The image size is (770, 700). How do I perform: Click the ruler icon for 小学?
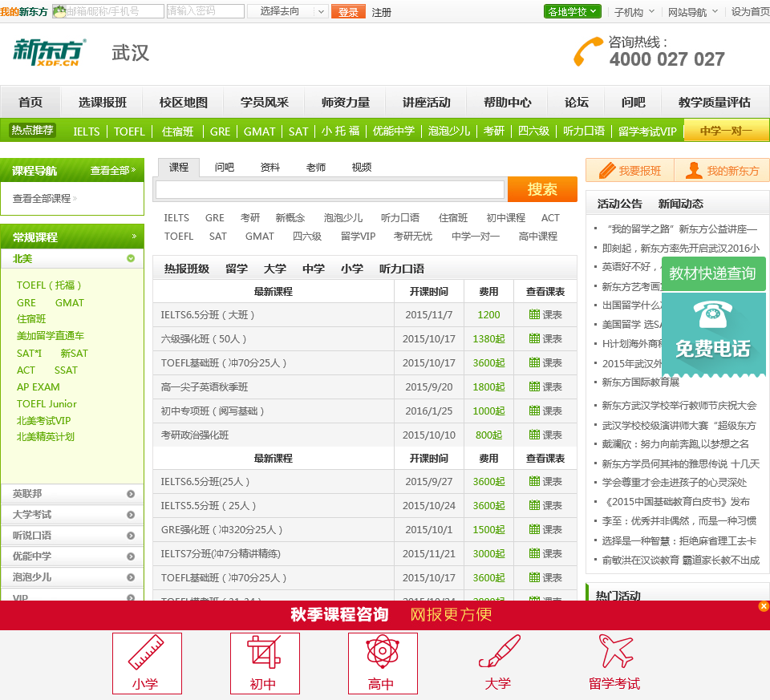coord(146,653)
